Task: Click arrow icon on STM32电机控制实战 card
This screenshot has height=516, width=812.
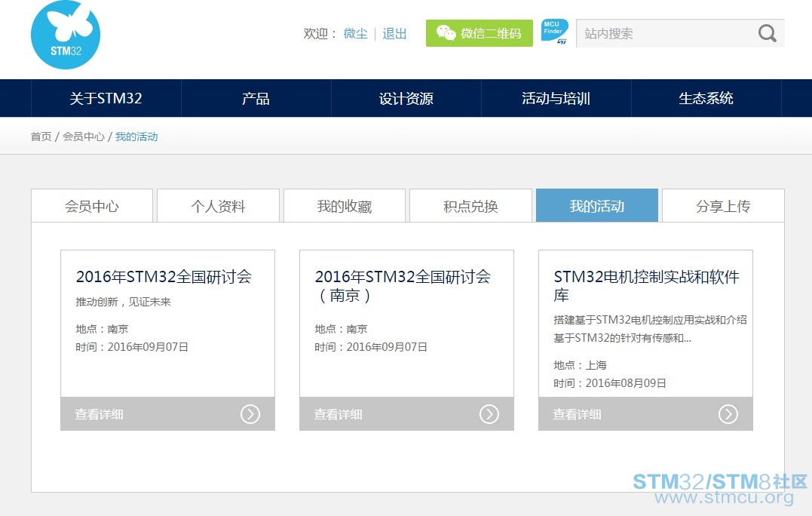Action: click(728, 414)
